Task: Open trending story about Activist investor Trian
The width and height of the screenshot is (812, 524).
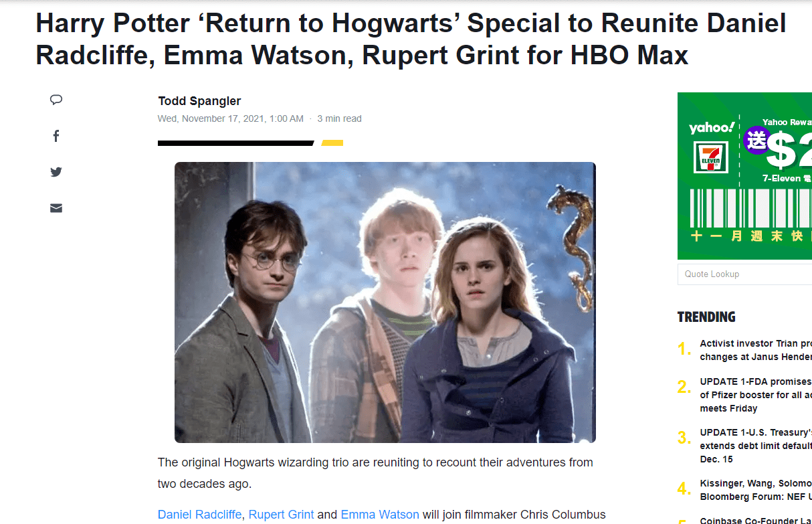Action: pos(756,350)
